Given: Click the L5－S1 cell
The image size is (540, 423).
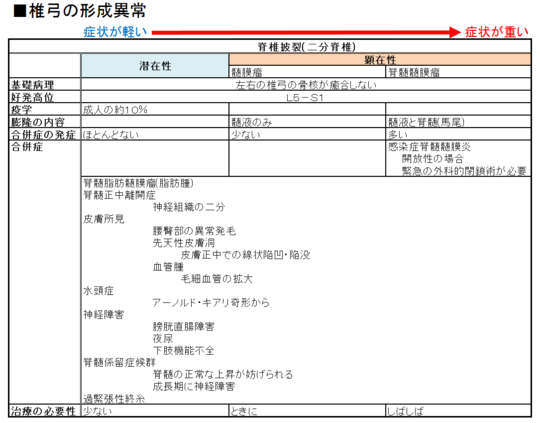Looking at the screenshot, I should point(306,97).
